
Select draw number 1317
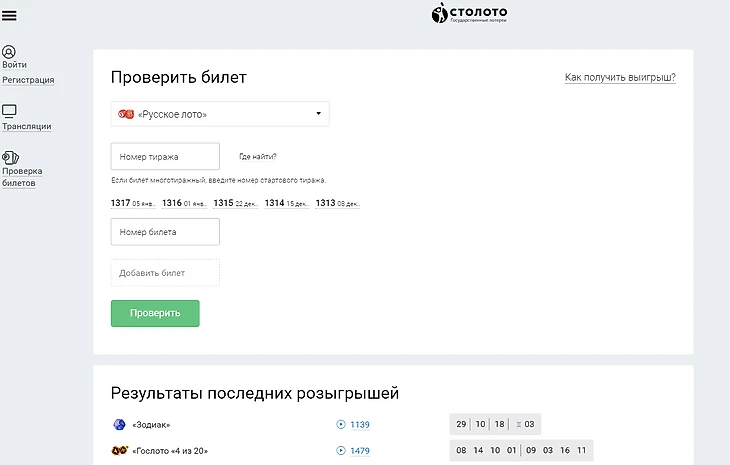click(x=121, y=203)
